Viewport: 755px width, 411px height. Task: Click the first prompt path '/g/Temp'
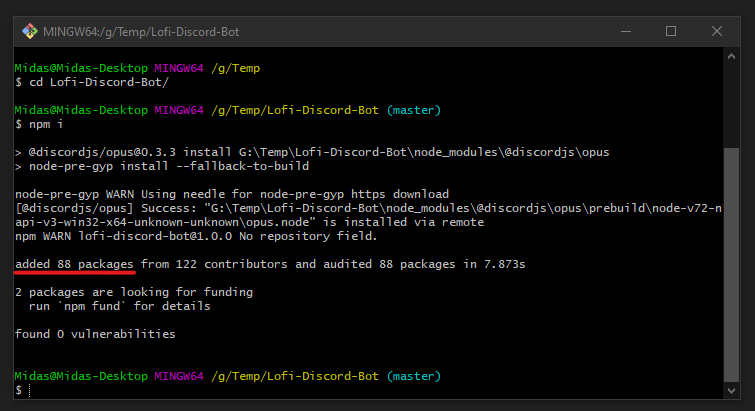click(x=235, y=68)
